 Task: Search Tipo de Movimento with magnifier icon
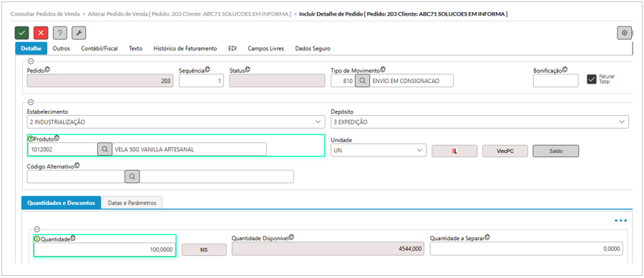tap(362, 81)
